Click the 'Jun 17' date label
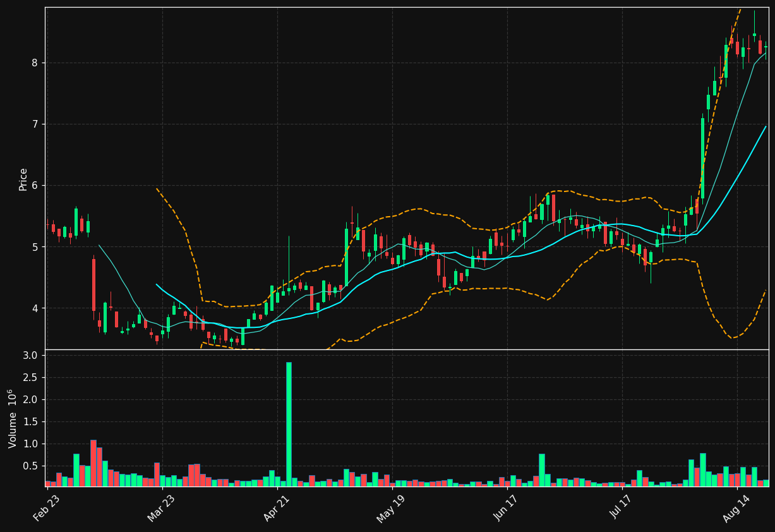 [x=505, y=508]
